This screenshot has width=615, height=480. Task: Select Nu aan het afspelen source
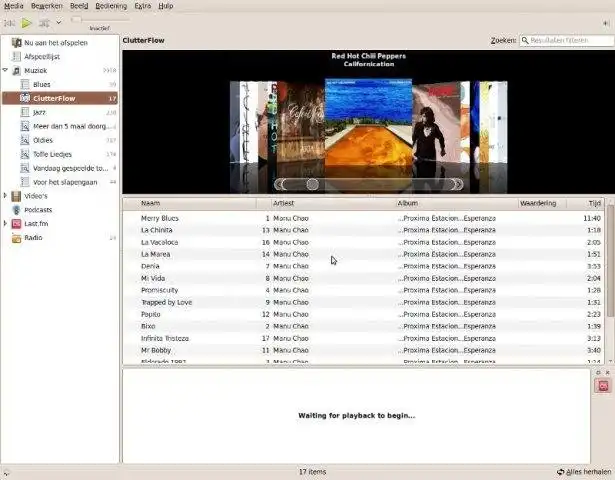(x=56, y=43)
